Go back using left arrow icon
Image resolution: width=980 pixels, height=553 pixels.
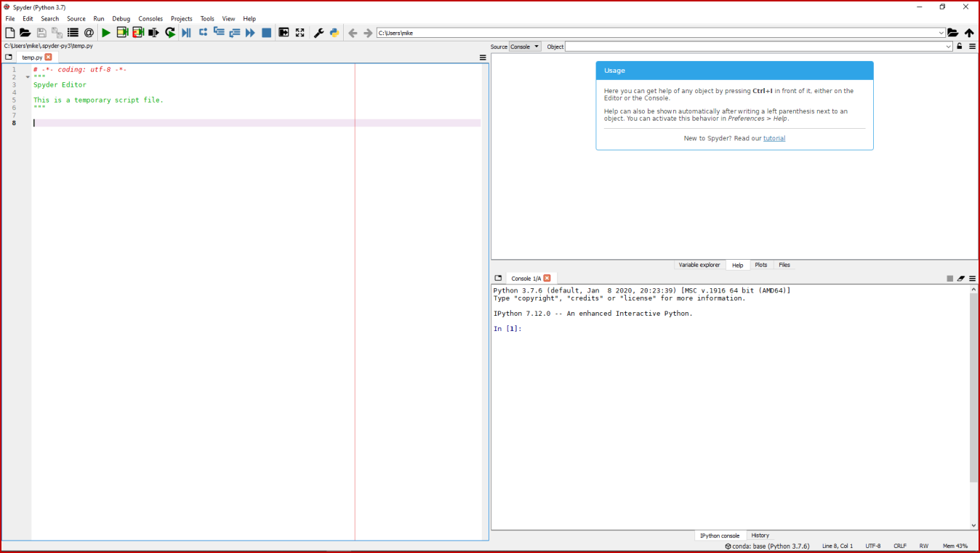coord(353,33)
